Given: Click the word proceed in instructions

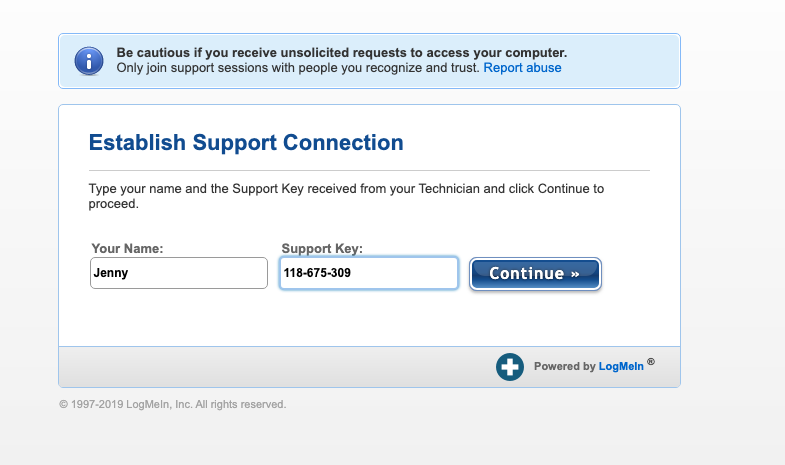Looking at the screenshot, I should [112, 204].
